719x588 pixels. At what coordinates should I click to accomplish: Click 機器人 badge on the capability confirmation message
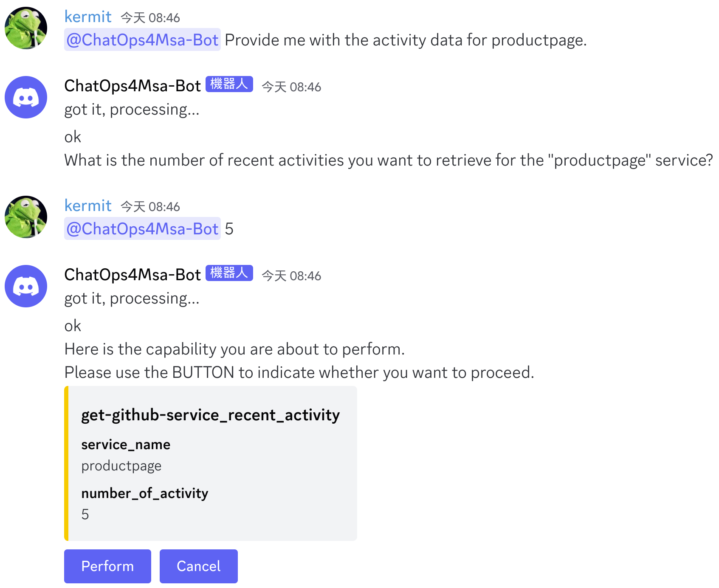tap(229, 273)
